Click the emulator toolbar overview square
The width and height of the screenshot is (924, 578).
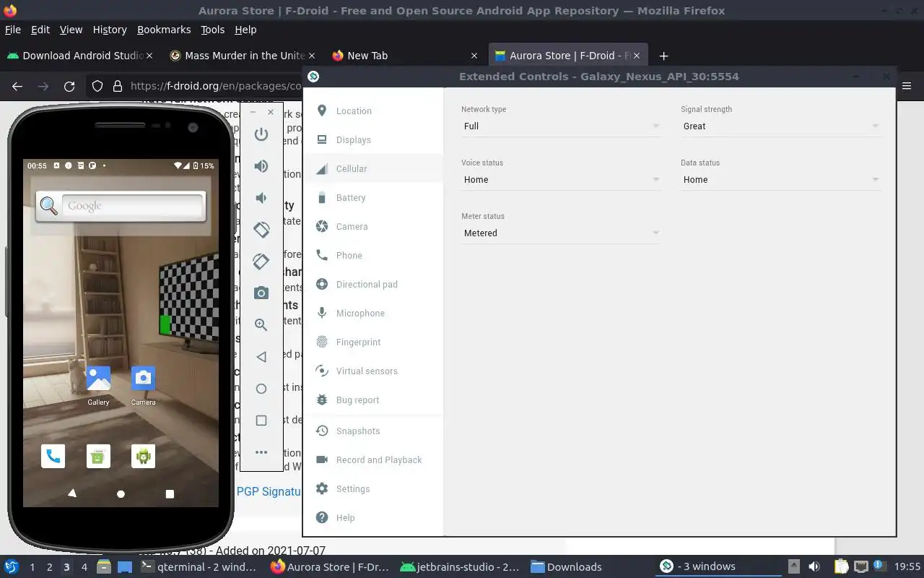point(261,420)
